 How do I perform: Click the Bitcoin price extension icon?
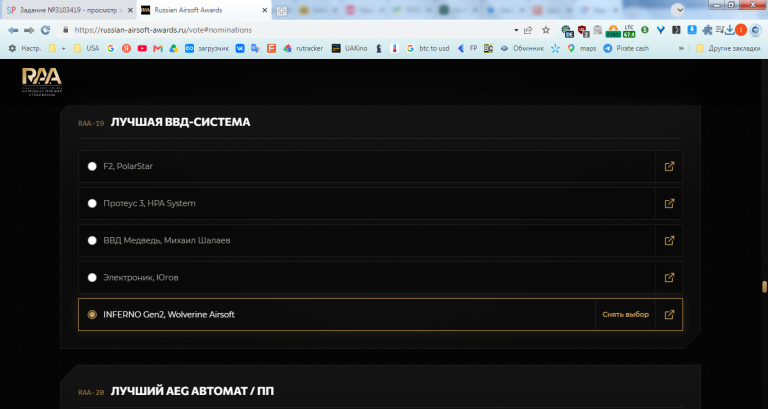[x=613, y=31]
